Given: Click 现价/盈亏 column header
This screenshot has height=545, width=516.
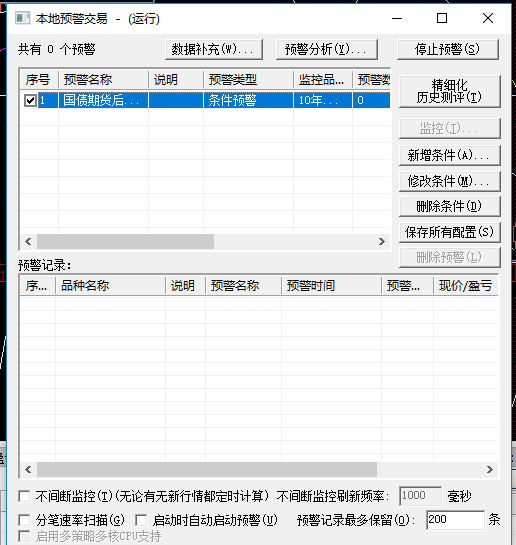Looking at the screenshot, I should pyautogui.click(x=466, y=286).
